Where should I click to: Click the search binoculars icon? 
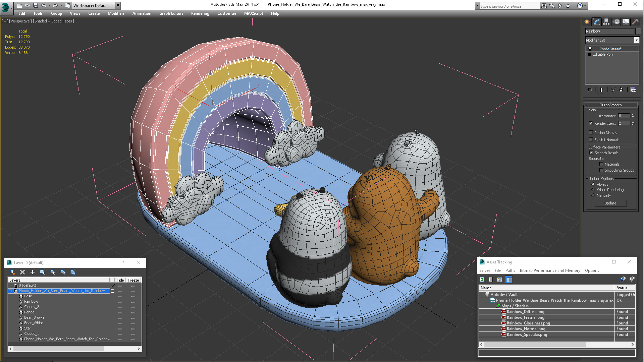tap(544, 6)
